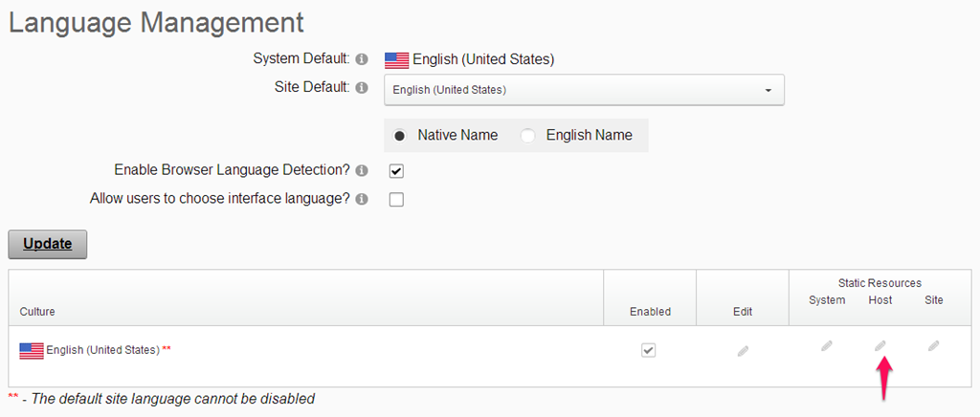Click the Site Default info icon
The height and width of the screenshot is (417, 980).
361,88
